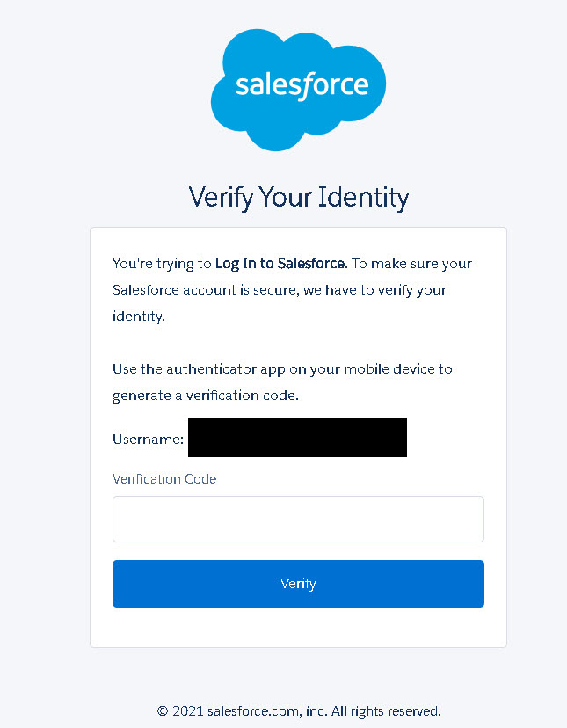The image size is (567, 728).
Task: Click the salesforce wordmark inside the cloud
Action: (302, 86)
